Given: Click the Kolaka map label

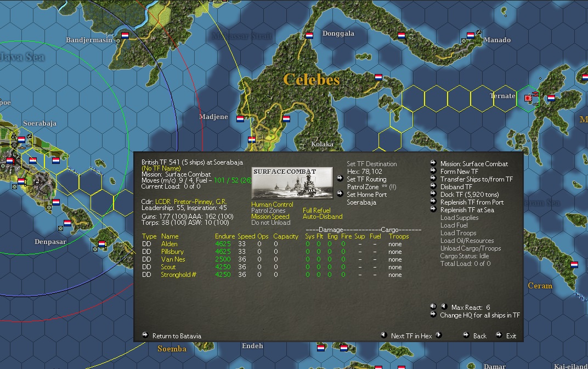Looking at the screenshot, I should [322, 144].
